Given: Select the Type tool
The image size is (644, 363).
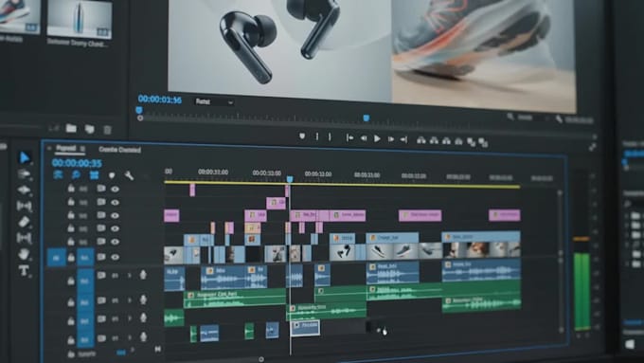Looking at the screenshot, I should tap(24, 270).
